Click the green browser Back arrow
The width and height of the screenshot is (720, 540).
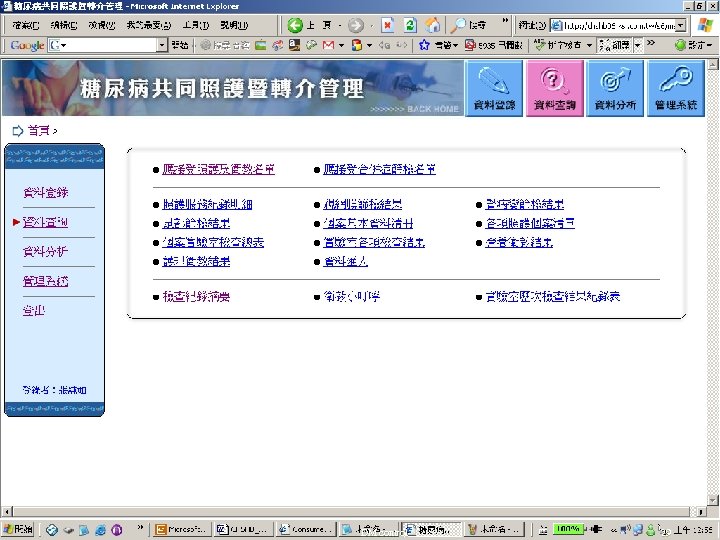(x=295, y=25)
